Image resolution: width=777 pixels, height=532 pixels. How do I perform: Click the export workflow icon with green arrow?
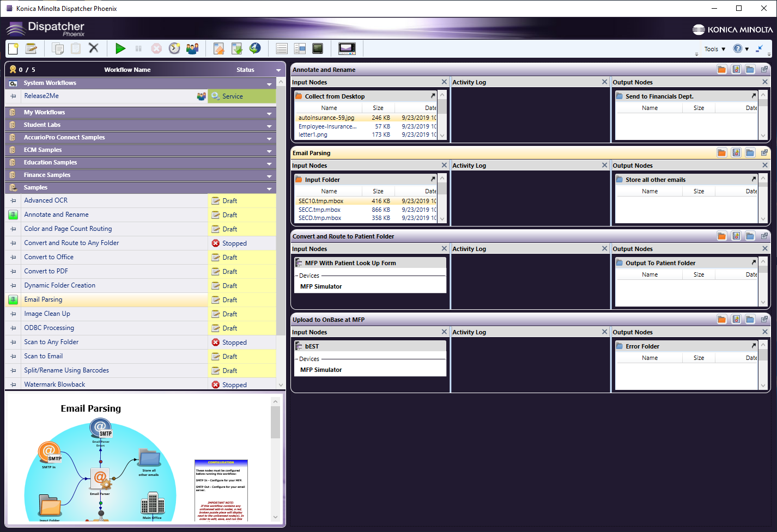(237, 48)
